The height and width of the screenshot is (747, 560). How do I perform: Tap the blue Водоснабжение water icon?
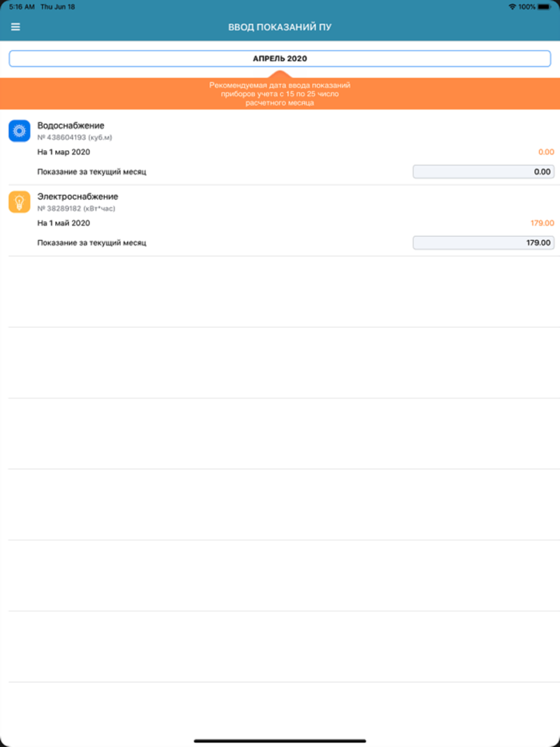pyautogui.click(x=19, y=130)
